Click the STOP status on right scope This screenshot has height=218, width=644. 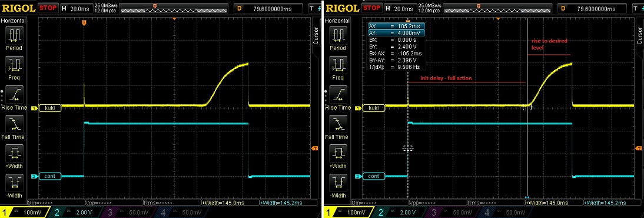372,8
